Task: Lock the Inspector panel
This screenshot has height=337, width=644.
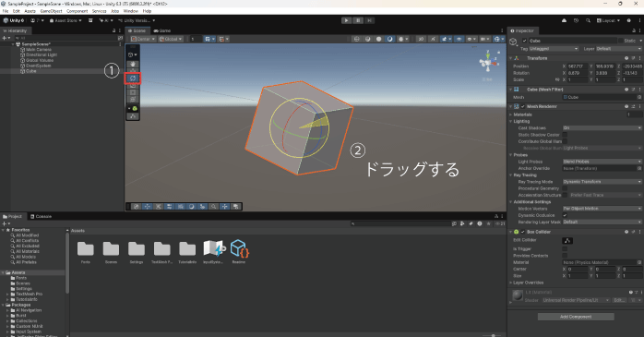Action: click(x=634, y=30)
